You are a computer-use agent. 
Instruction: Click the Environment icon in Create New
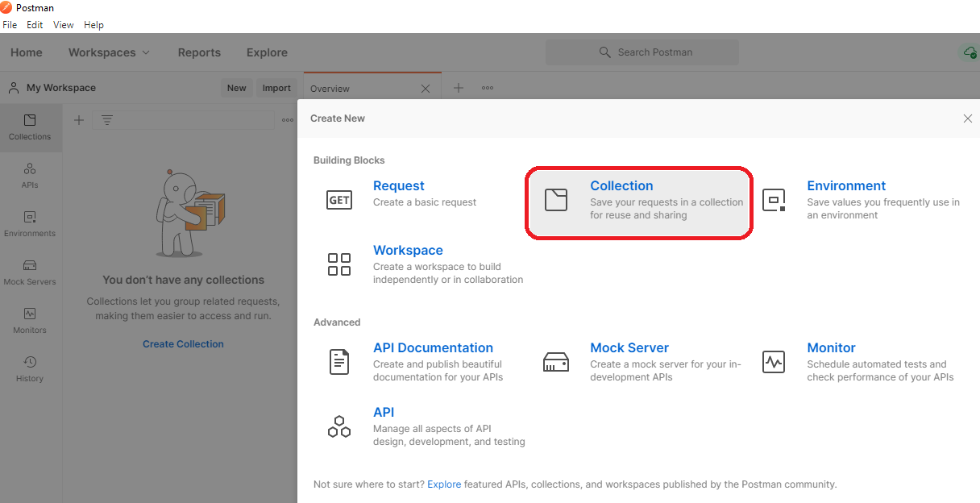pos(774,200)
